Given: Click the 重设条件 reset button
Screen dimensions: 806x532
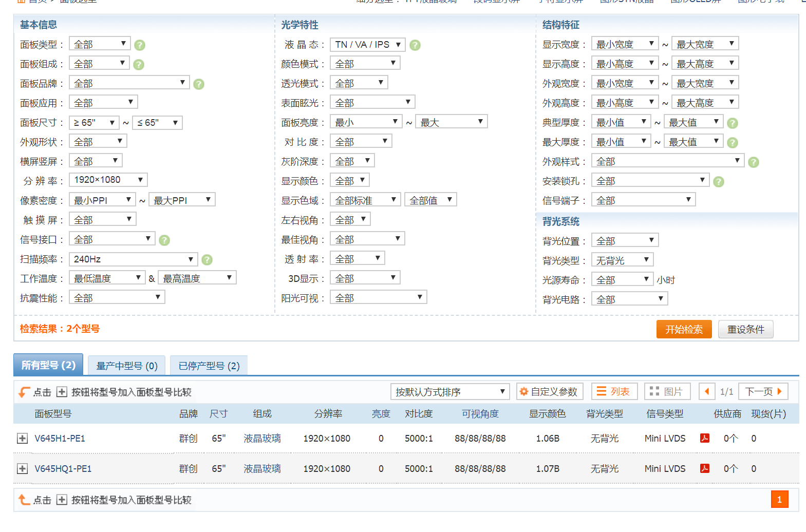Looking at the screenshot, I should [x=745, y=330].
